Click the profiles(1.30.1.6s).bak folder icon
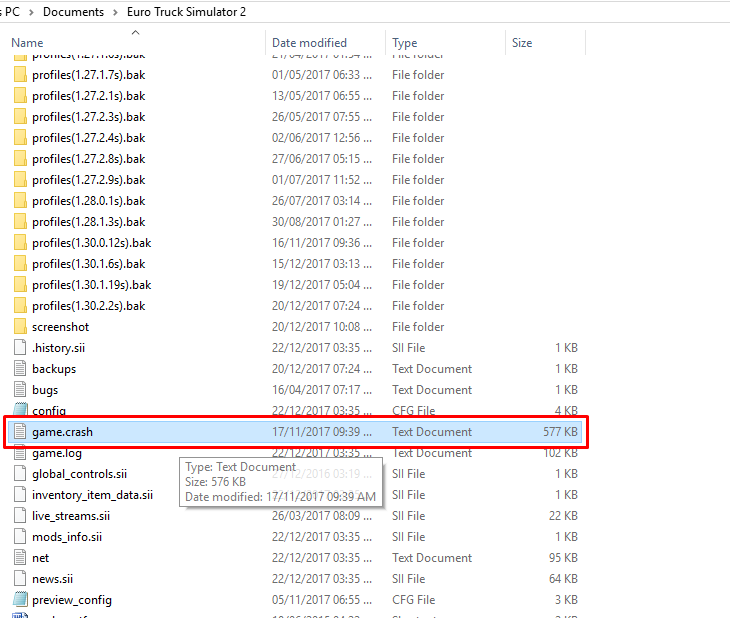730x618 pixels. coord(20,263)
